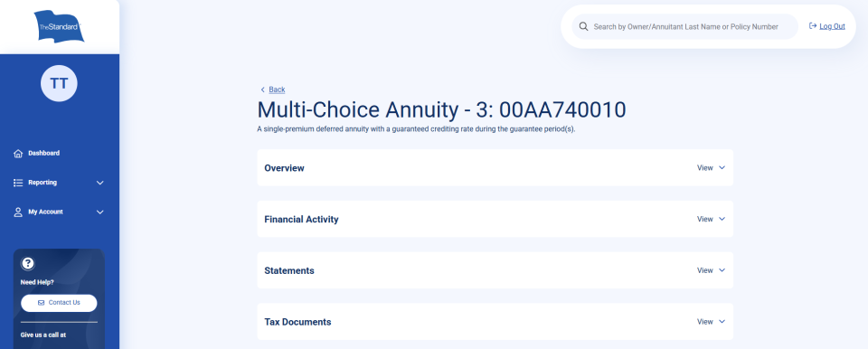The width and height of the screenshot is (868, 349).
Task: Click the Need Help question mark icon
Action: (28, 264)
